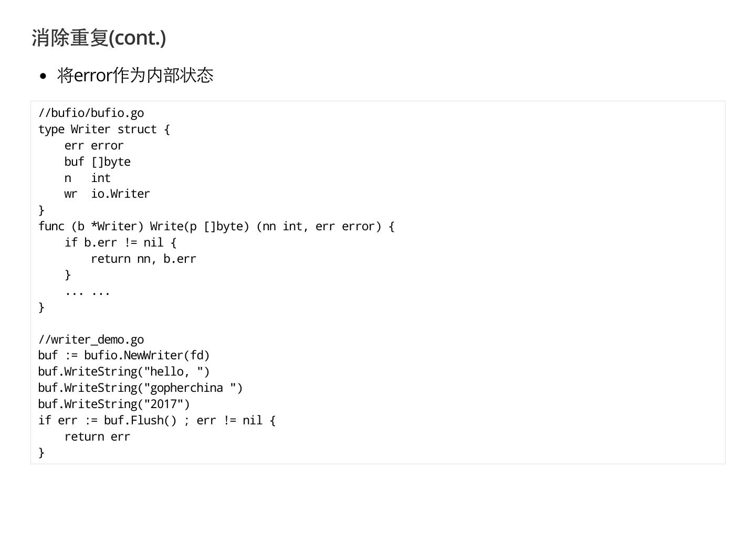
Task: Click the WriteString("gopherchina ") call line
Action: coord(140,388)
